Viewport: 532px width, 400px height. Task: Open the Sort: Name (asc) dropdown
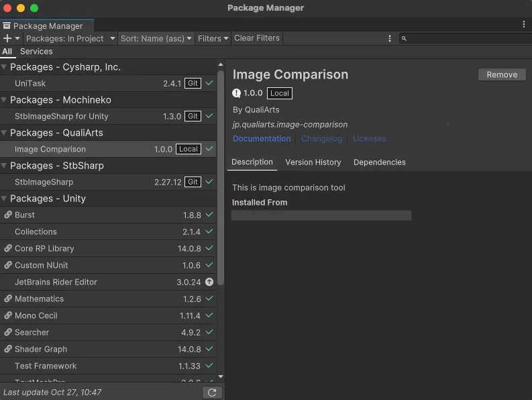coord(156,38)
